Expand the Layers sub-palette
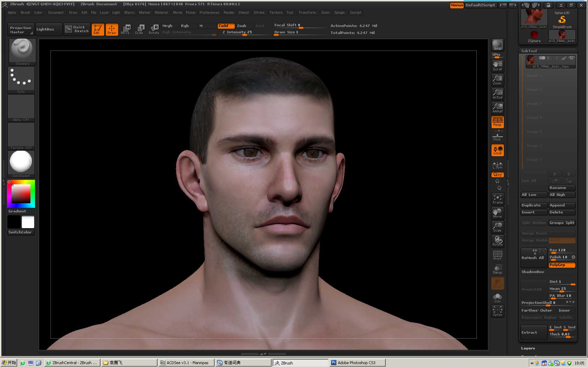 528,348
